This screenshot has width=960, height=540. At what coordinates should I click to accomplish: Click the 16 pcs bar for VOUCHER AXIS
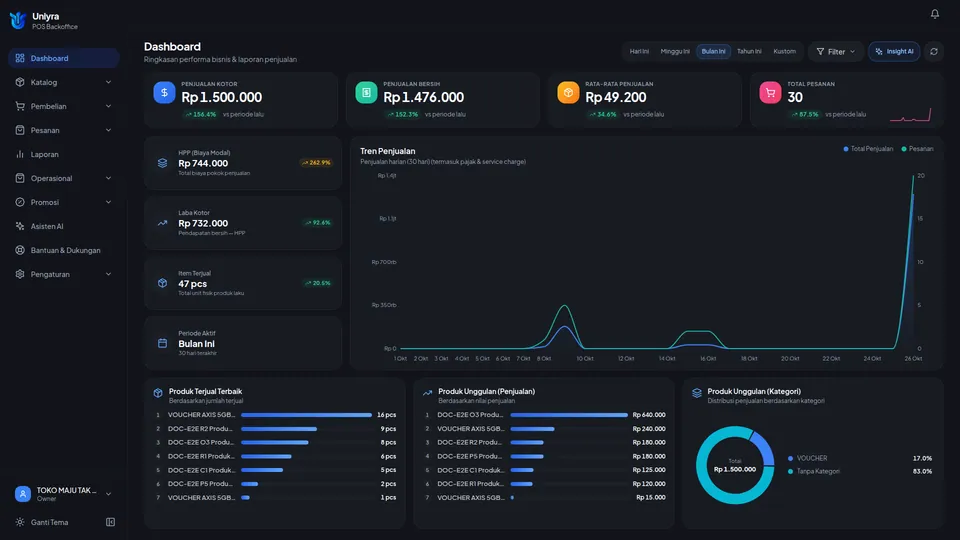click(x=306, y=414)
